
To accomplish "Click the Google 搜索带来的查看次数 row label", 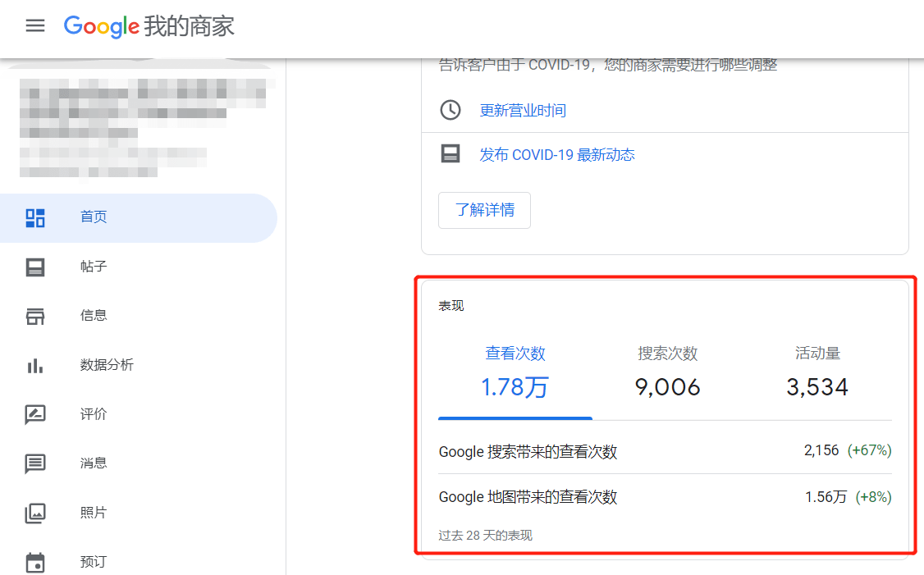I will 528,452.
